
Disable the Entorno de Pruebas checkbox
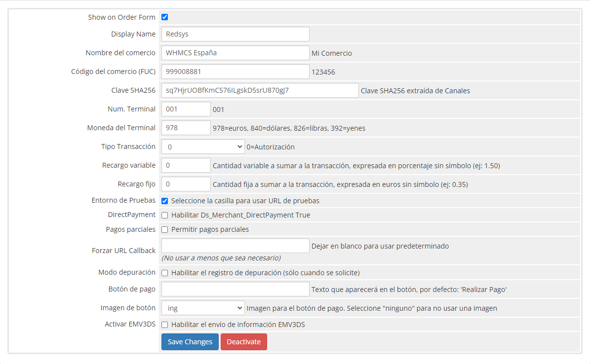coord(165,201)
